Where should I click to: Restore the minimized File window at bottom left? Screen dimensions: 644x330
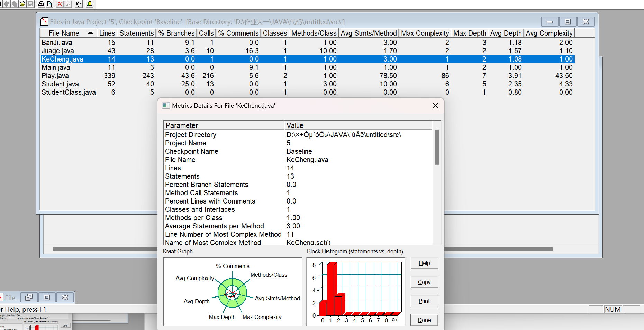click(29, 297)
